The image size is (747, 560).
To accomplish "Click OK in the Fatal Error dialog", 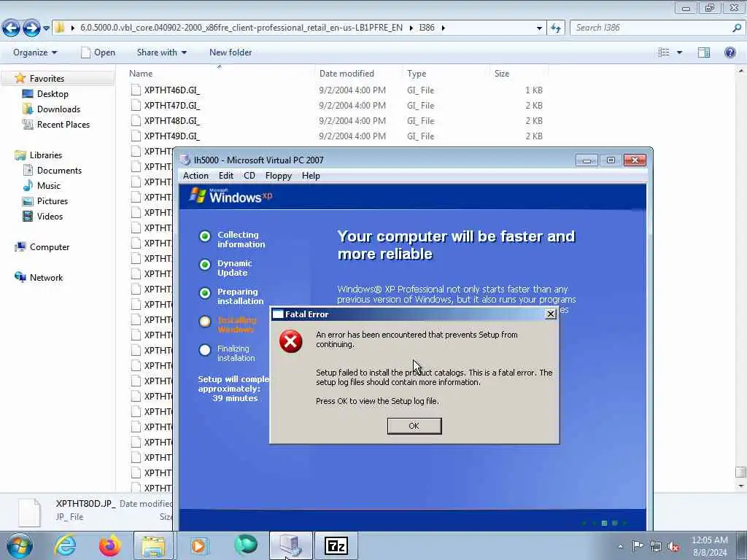I will pos(414,426).
